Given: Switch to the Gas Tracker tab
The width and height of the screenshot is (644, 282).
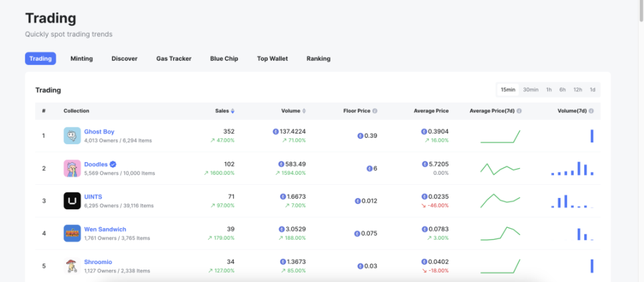Looking at the screenshot, I should tap(174, 59).
